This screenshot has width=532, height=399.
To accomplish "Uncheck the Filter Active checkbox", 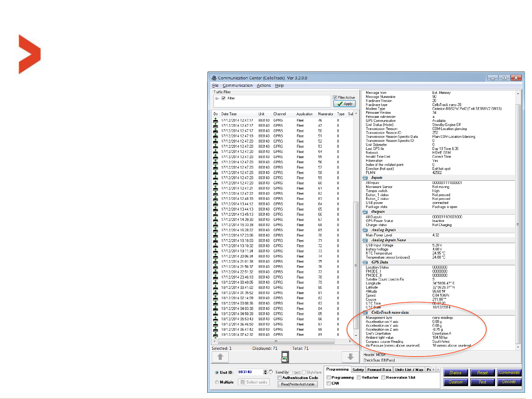I will click(335, 98).
